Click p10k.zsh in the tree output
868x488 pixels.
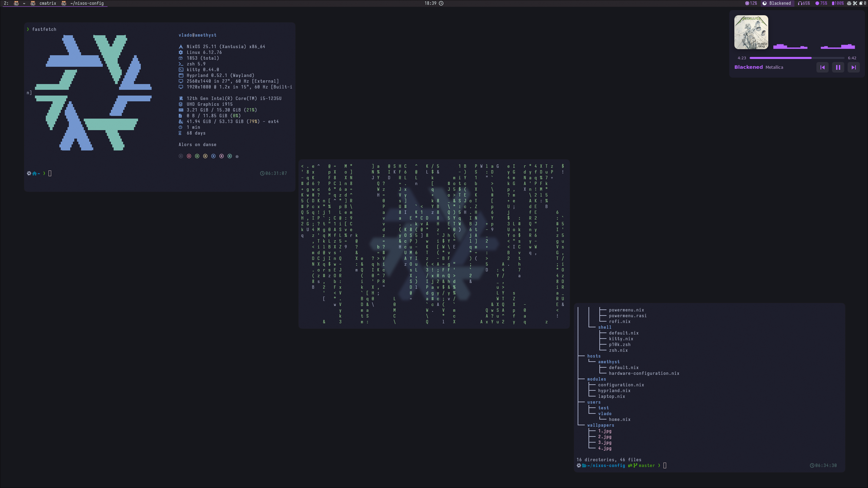[x=620, y=345]
